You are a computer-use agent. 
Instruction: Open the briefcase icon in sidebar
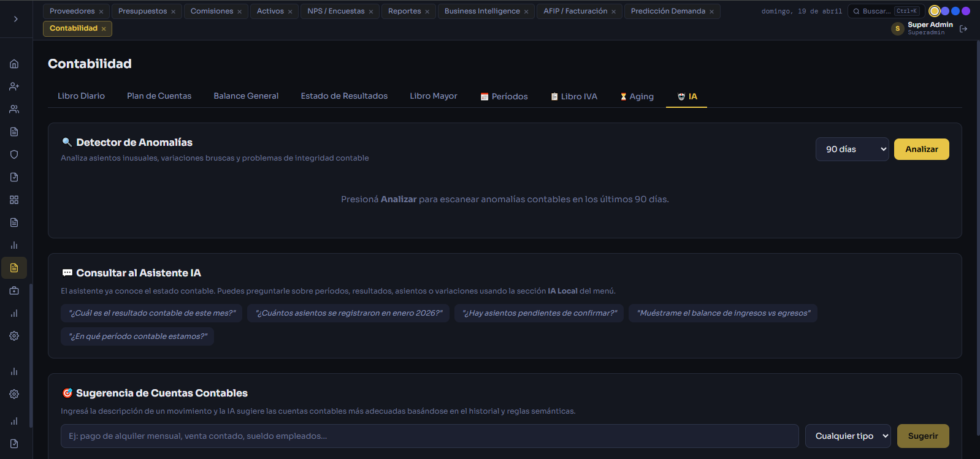[14, 290]
